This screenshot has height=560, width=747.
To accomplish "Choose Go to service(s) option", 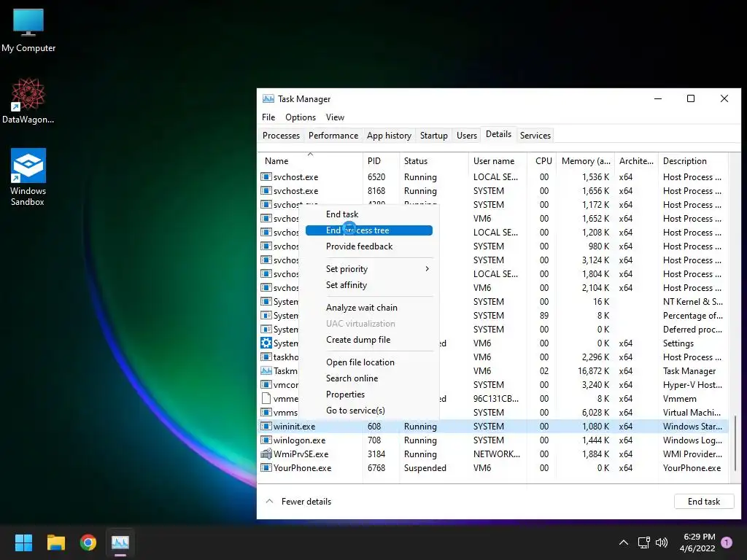I will [x=369, y=411].
